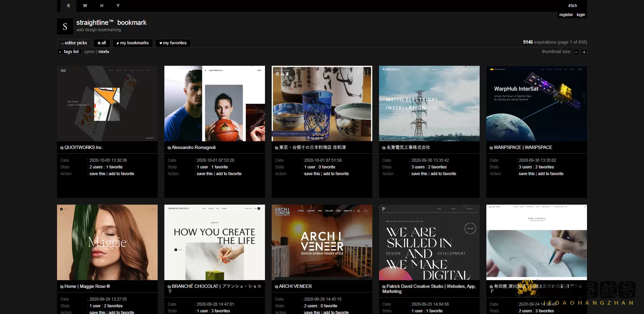Switch to the editor picks tab
This screenshot has width=644, height=314.
click(74, 43)
